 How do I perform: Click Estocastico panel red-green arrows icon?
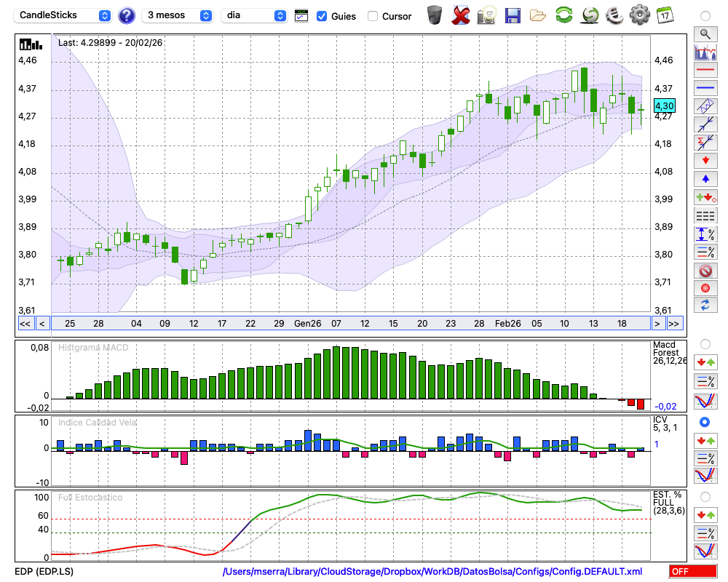pos(705,515)
